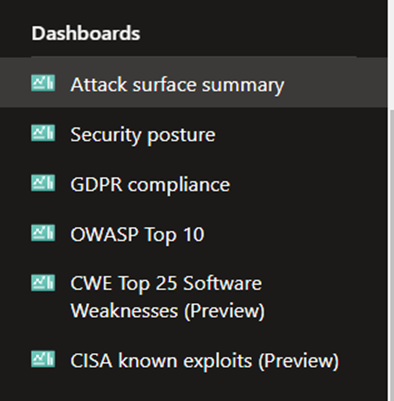The image size is (394, 401).
Task: Click the Attack surface summary dashboard icon
Action: (x=43, y=83)
